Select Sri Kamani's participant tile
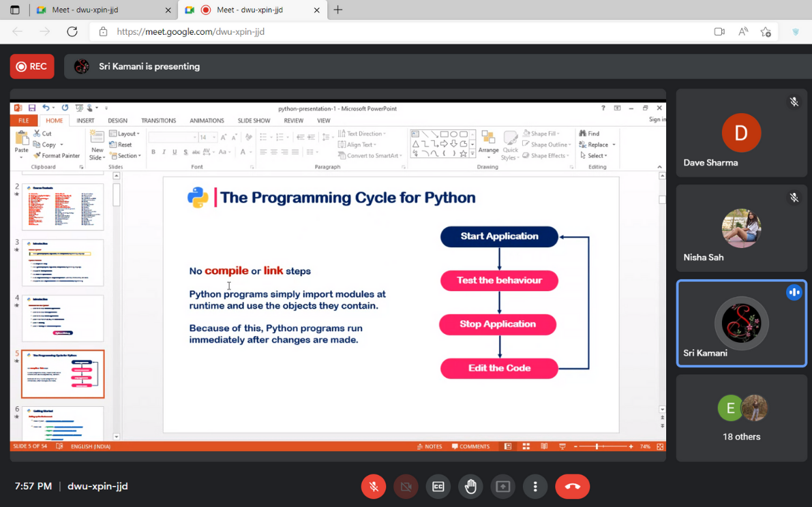This screenshot has height=507, width=812. 741,324
